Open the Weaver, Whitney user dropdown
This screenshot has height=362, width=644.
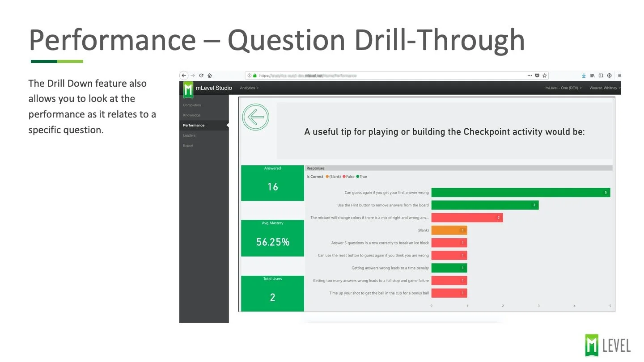click(605, 88)
